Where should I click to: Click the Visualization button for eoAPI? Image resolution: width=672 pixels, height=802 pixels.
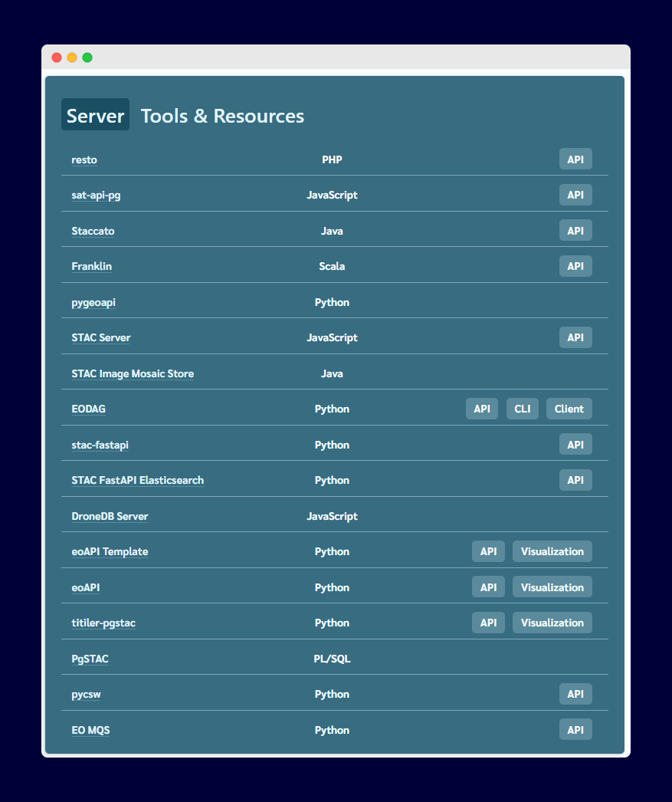pos(552,587)
